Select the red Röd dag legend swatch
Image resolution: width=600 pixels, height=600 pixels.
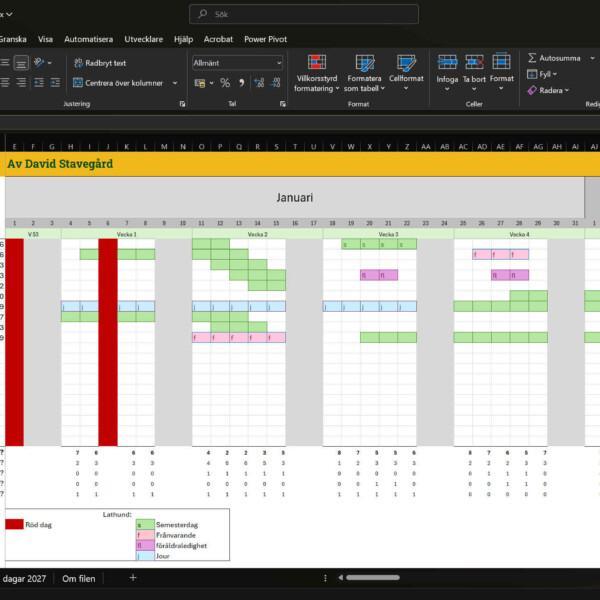click(15, 524)
